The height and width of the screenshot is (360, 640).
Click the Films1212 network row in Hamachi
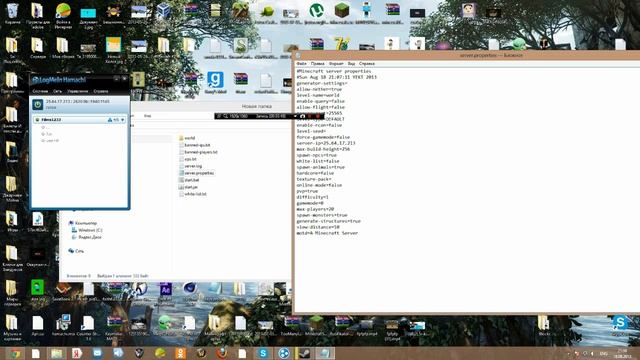coord(80,120)
